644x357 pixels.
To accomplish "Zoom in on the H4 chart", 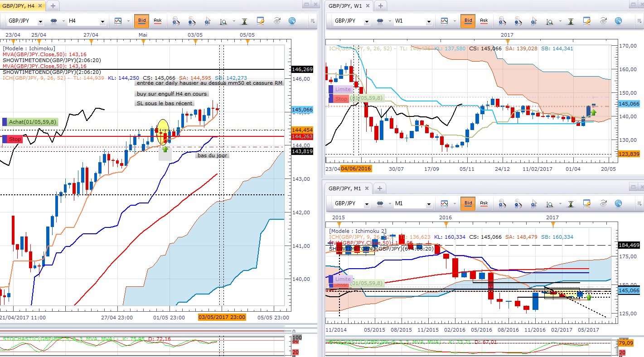I will [177, 21].
